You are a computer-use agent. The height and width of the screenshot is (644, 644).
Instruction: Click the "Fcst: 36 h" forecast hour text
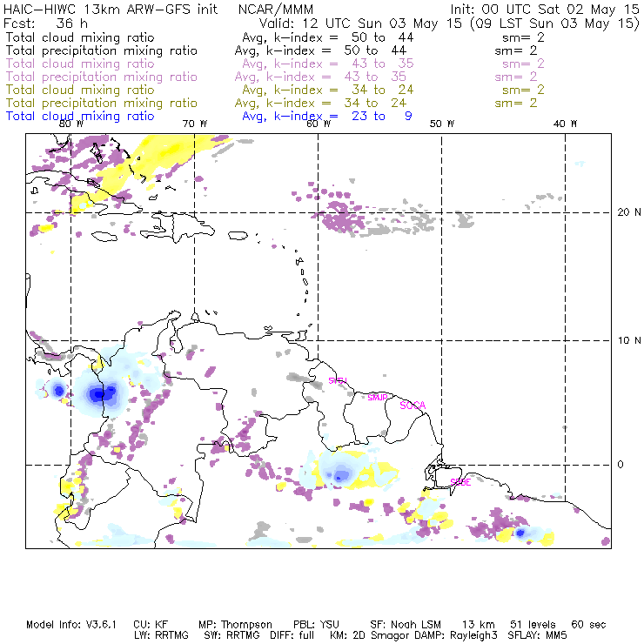coord(45,23)
